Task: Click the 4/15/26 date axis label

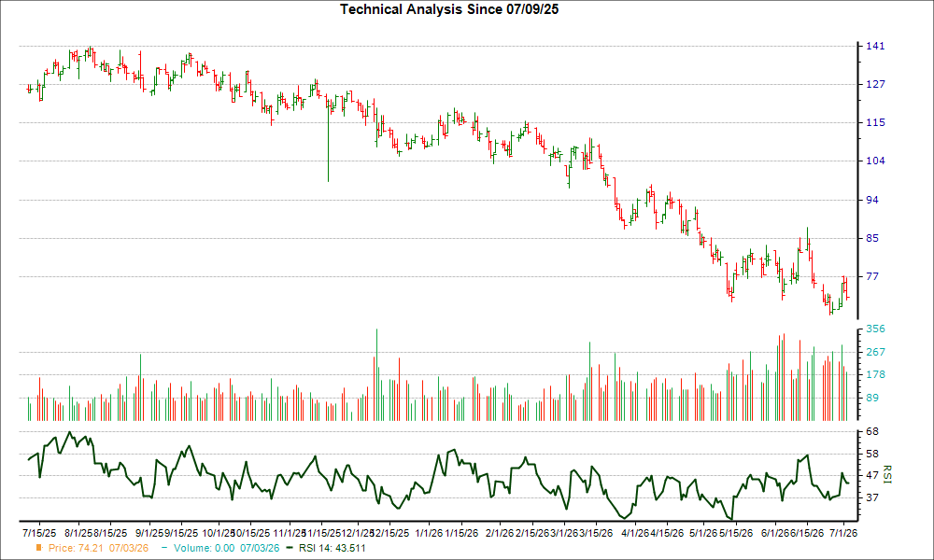Action: pyautogui.click(x=667, y=533)
